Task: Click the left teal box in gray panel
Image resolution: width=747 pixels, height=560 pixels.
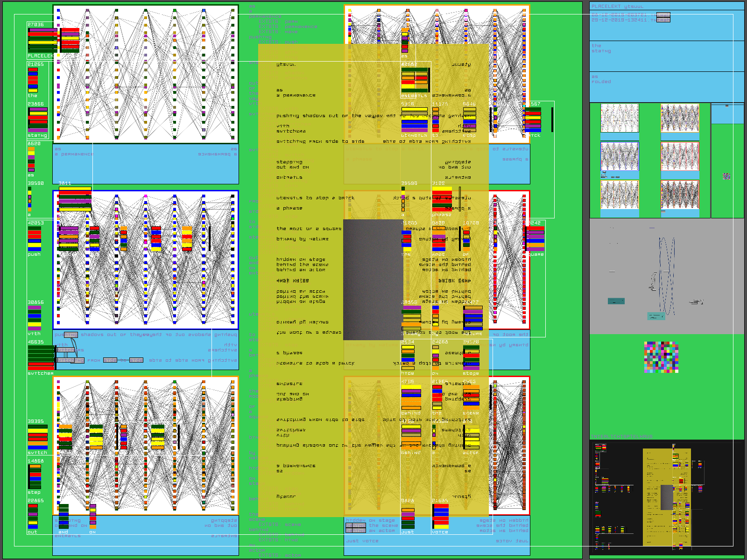Action: click(x=616, y=301)
